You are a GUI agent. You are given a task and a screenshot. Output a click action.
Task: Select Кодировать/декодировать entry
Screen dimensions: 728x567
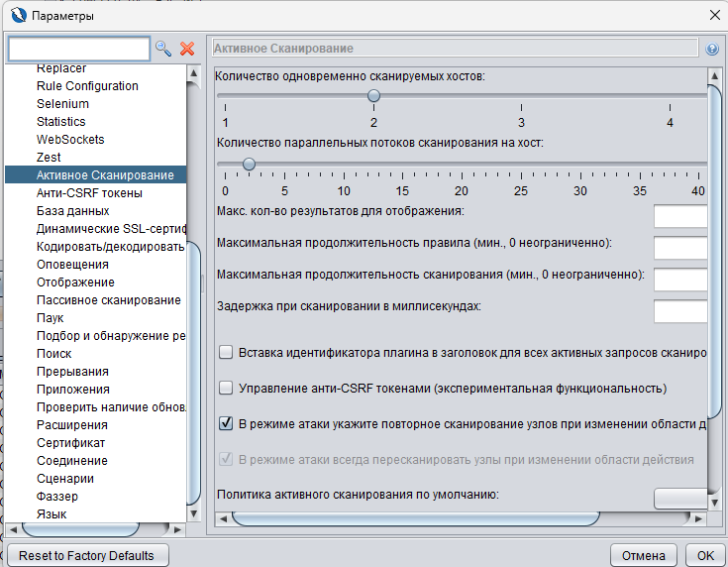[111, 246]
